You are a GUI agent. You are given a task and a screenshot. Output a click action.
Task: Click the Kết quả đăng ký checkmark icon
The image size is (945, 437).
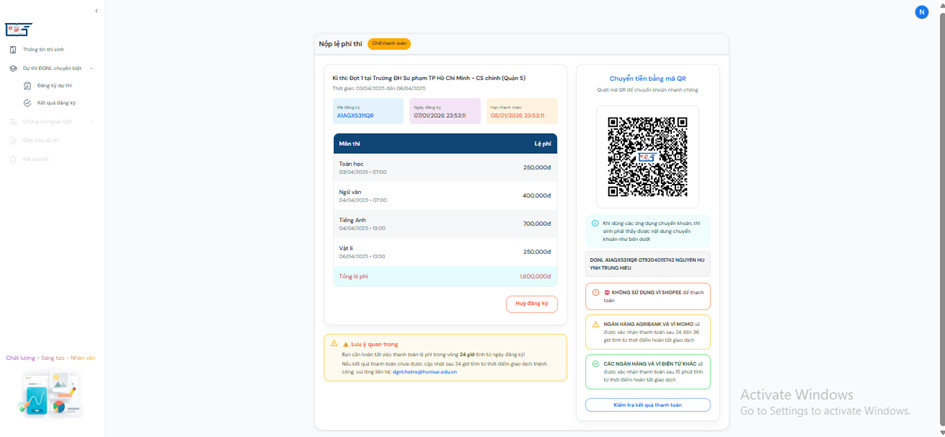(27, 103)
